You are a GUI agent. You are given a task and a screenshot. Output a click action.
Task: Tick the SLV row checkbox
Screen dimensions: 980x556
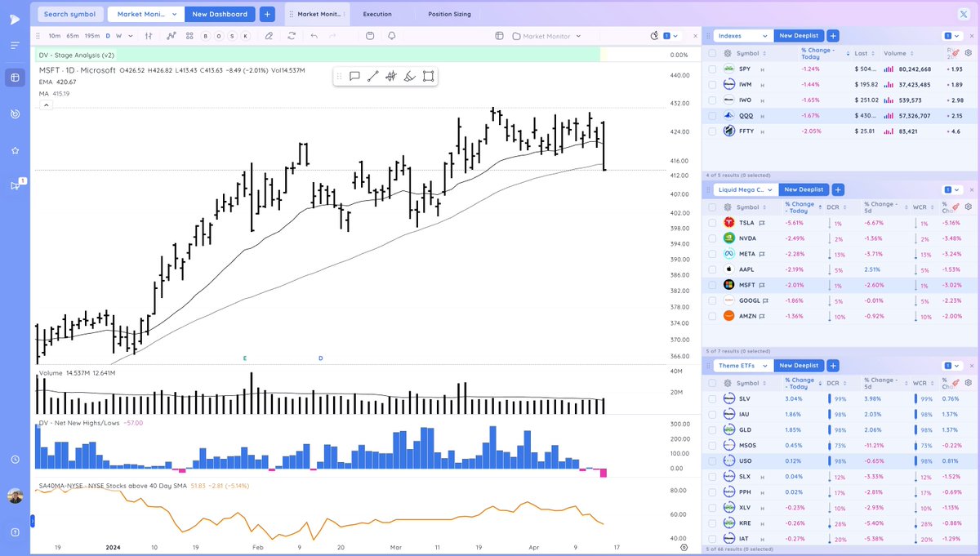pos(712,398)
